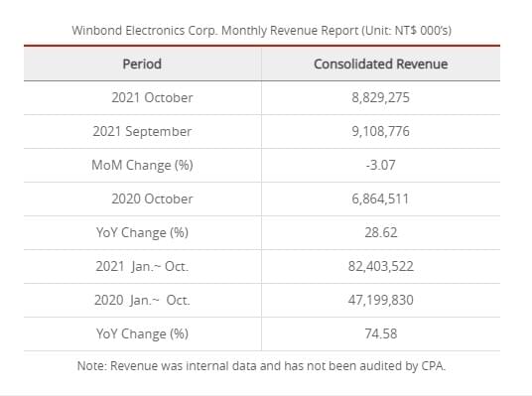532x396 pixels.
Task: Click the 28.62 YoY change value
Action: tap(381, 233)
